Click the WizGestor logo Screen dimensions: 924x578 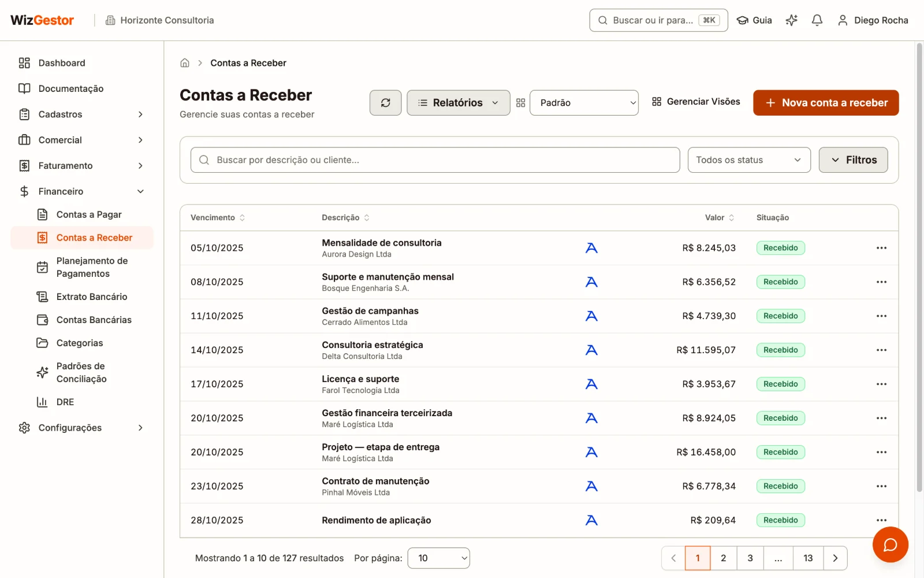[x=42, y=20]
